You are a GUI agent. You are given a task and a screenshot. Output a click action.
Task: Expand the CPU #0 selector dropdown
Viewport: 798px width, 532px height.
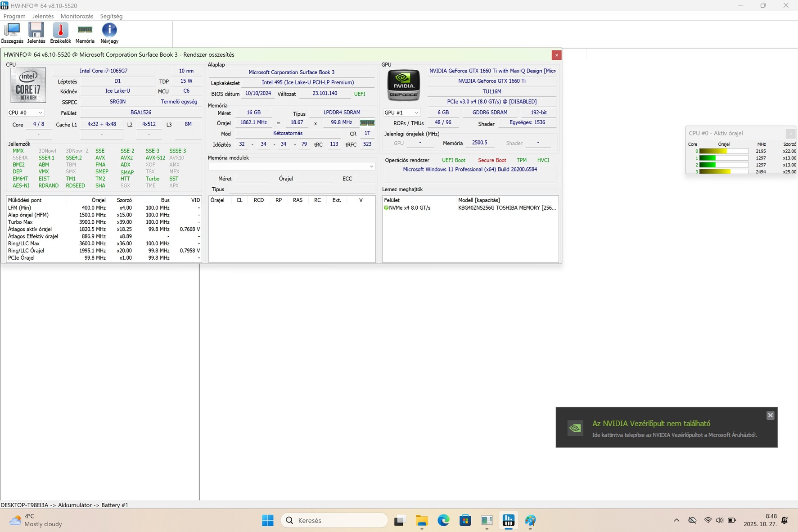coord(26,113)
